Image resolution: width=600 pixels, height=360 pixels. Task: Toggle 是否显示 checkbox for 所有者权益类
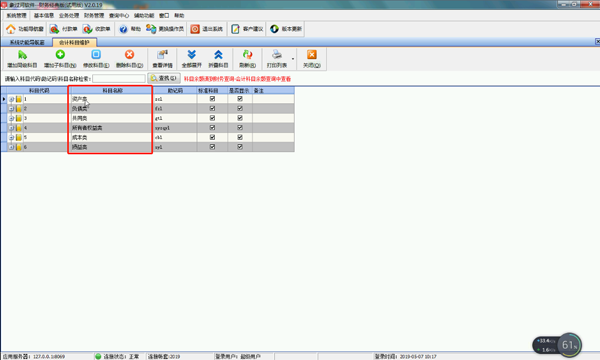coord(240,127)
